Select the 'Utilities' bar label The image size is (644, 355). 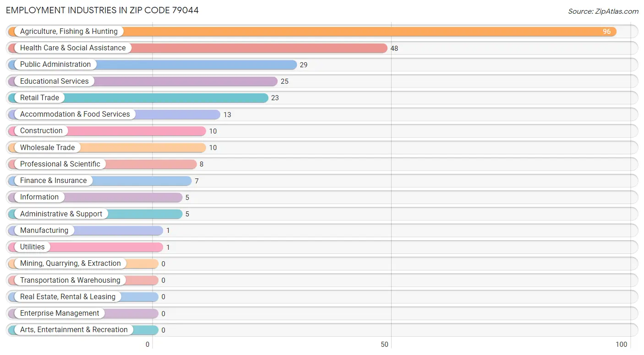(33, 247)
